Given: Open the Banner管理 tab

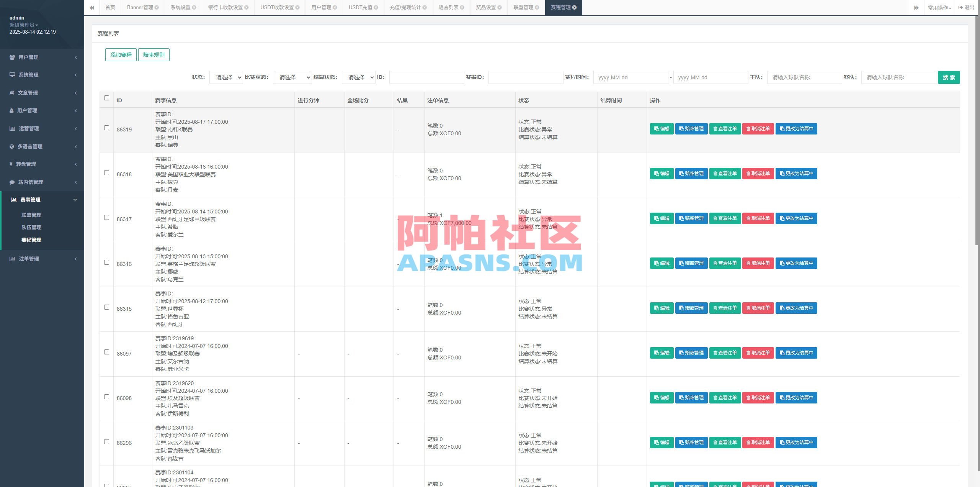Looking at the screenshot, I should click(140, 7).
